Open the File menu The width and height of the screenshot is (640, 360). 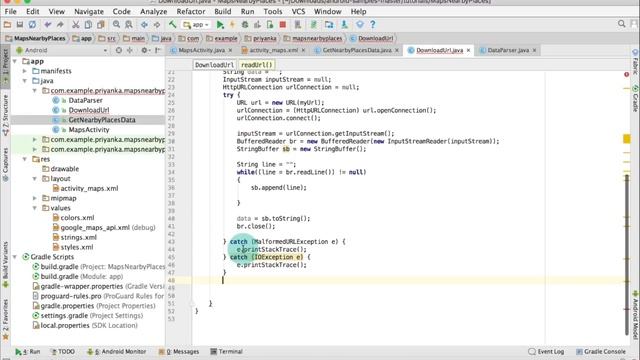[11, 11]
